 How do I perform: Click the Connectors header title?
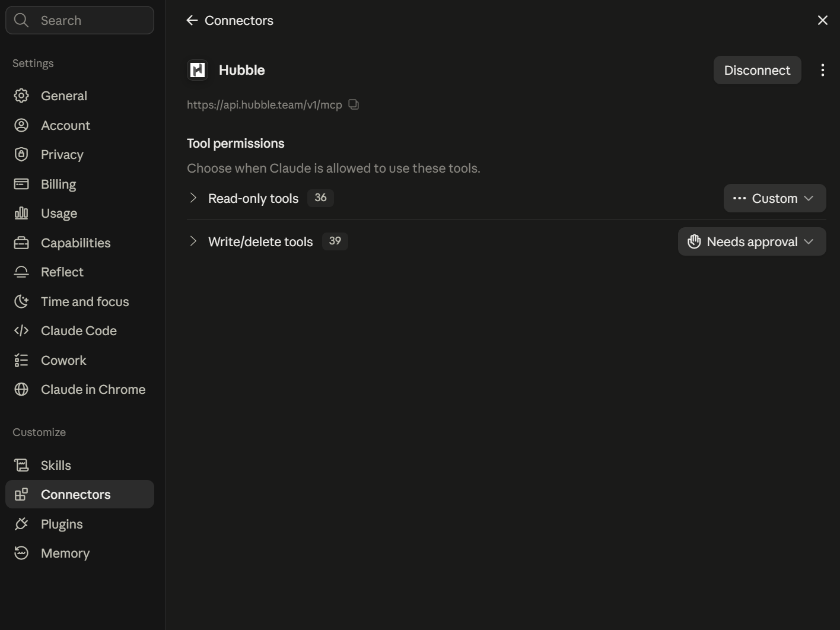239,20
